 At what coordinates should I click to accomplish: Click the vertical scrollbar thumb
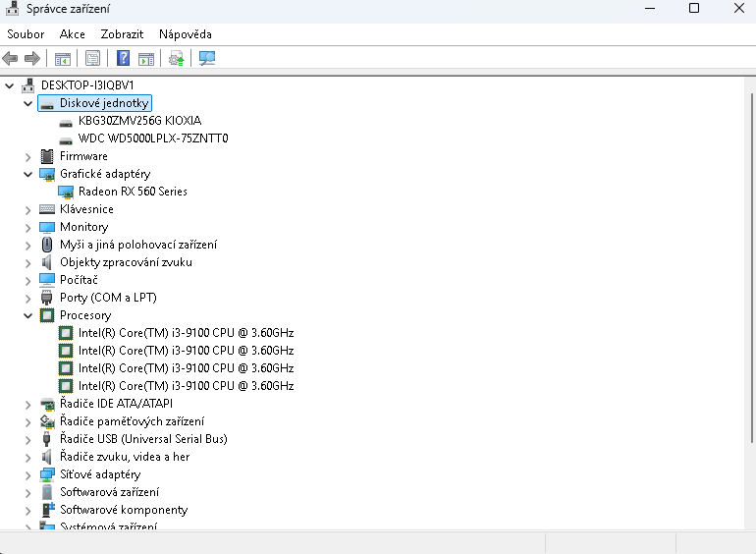point(752,267)
